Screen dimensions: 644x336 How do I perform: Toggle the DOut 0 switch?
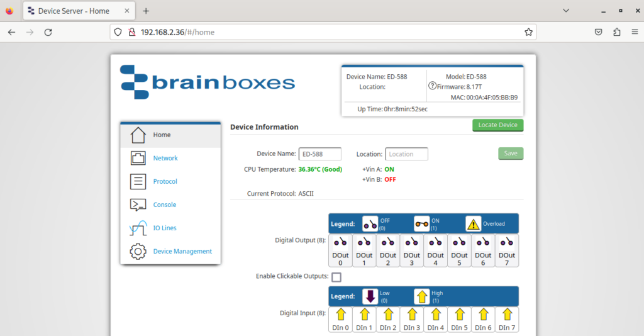point(340,242)
